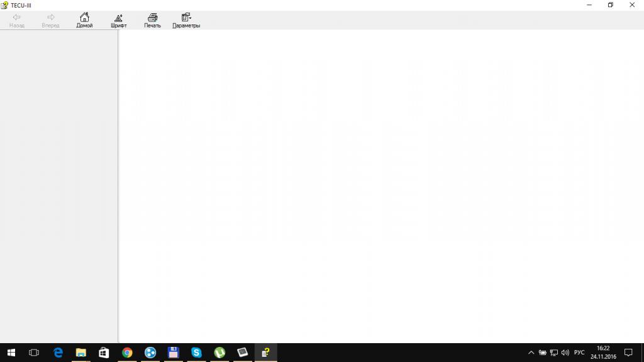Click the TECU-III help taskbar icon

click(x=266, y=353)
